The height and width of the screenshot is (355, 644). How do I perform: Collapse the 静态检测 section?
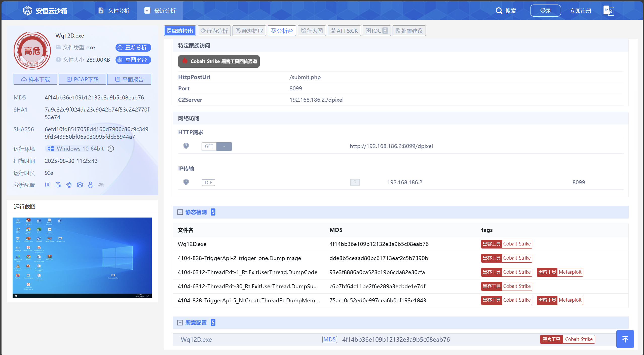[180, 212]
